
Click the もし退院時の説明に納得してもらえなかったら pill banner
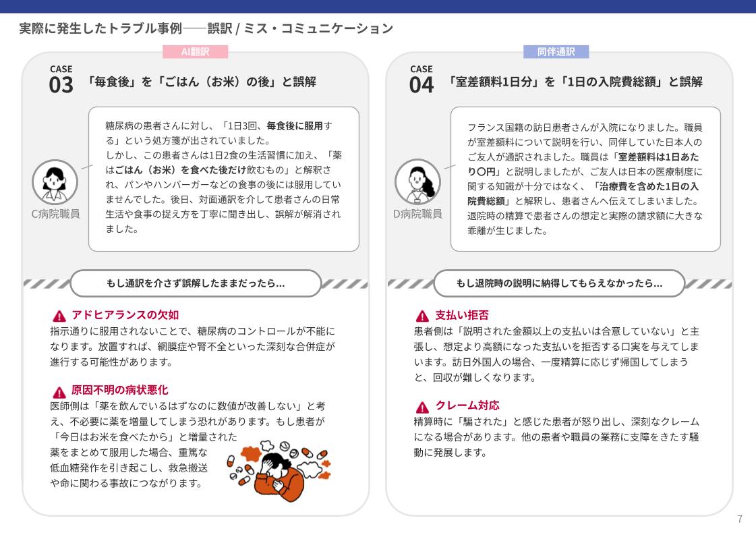[x=558, y=283]
